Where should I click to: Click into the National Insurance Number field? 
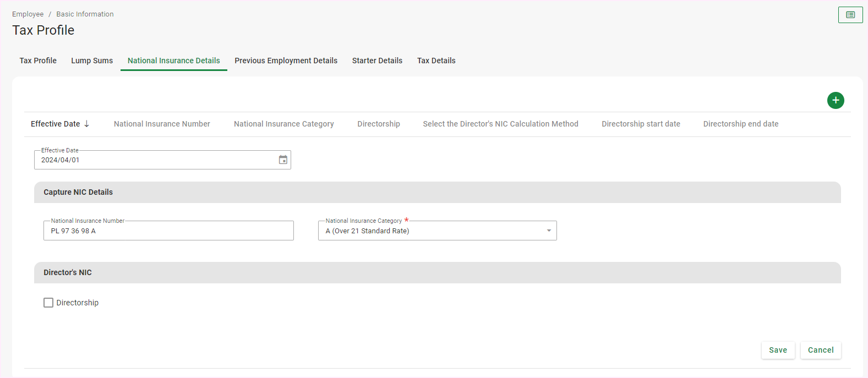point(168,231)
